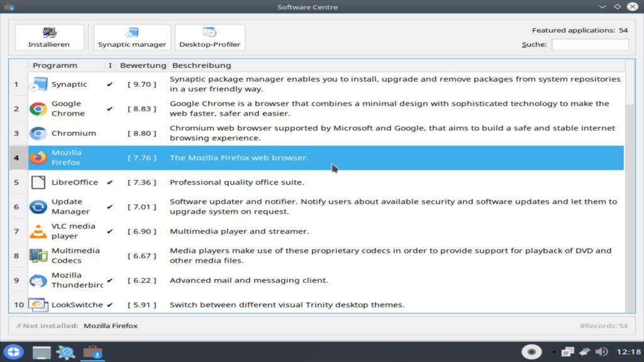
Task: Select the Mozilla Firefox name in the list
Action: (x=67, y=158)
